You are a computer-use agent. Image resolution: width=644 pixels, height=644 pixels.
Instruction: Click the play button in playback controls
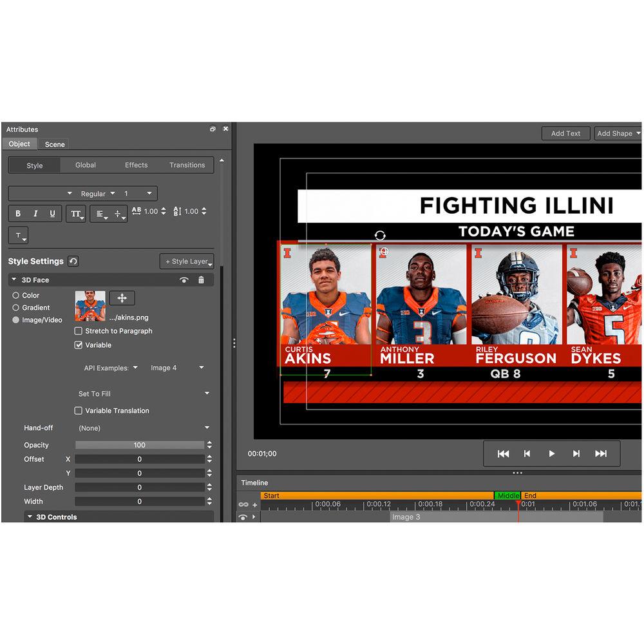551,453
